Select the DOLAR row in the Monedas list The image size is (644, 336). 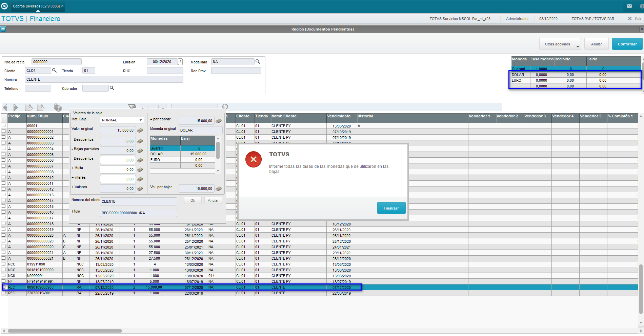[182, 154]
